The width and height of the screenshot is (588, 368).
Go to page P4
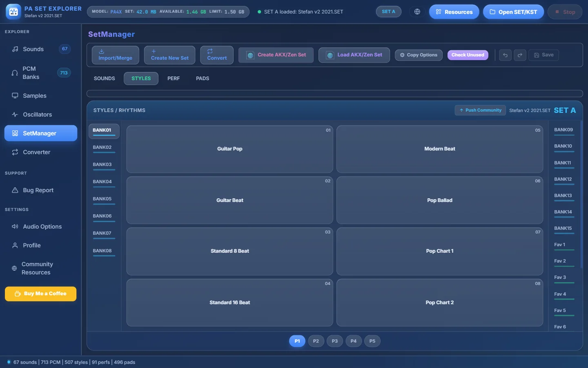pyautogui.click(x=354, y=341)
